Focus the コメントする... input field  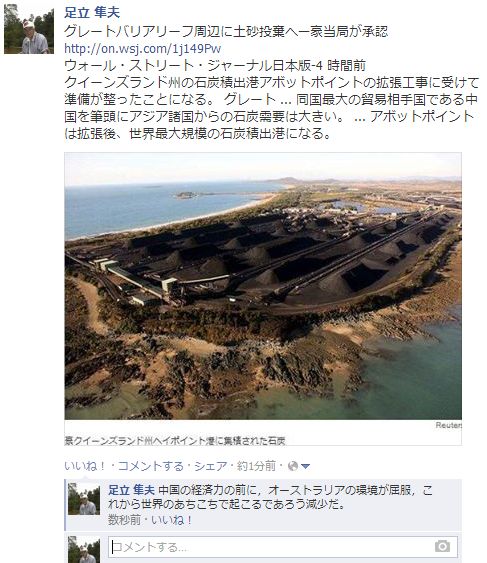[x=283, y=547]
